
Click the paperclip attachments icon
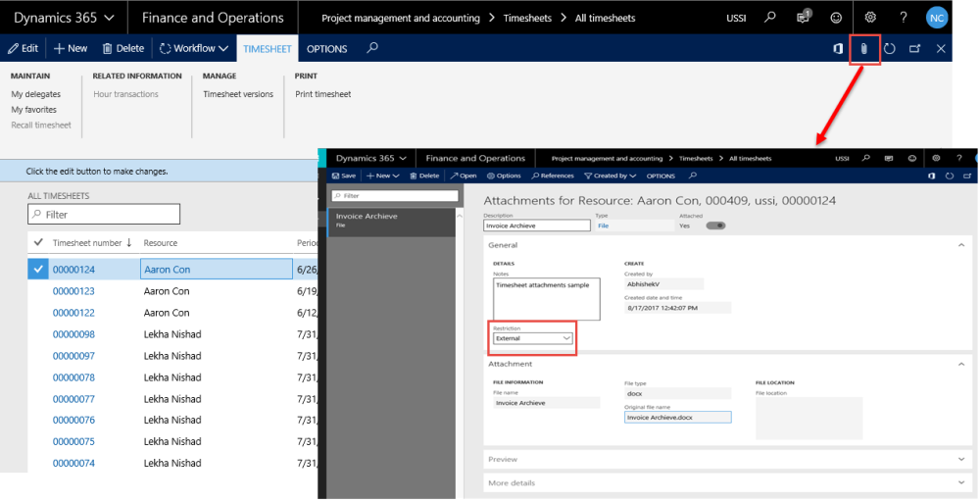(864, 48)
